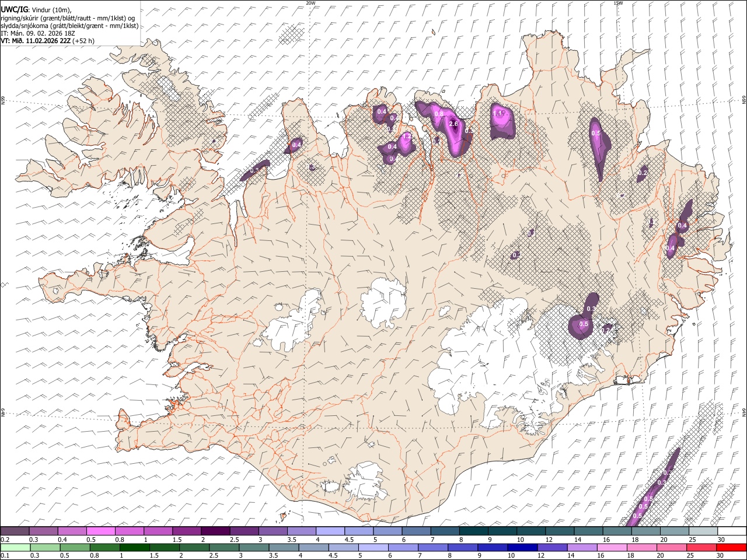The image size is (747, 560).
Task: Click the 64N latitude label on the right edge
Action: (744, 412)
